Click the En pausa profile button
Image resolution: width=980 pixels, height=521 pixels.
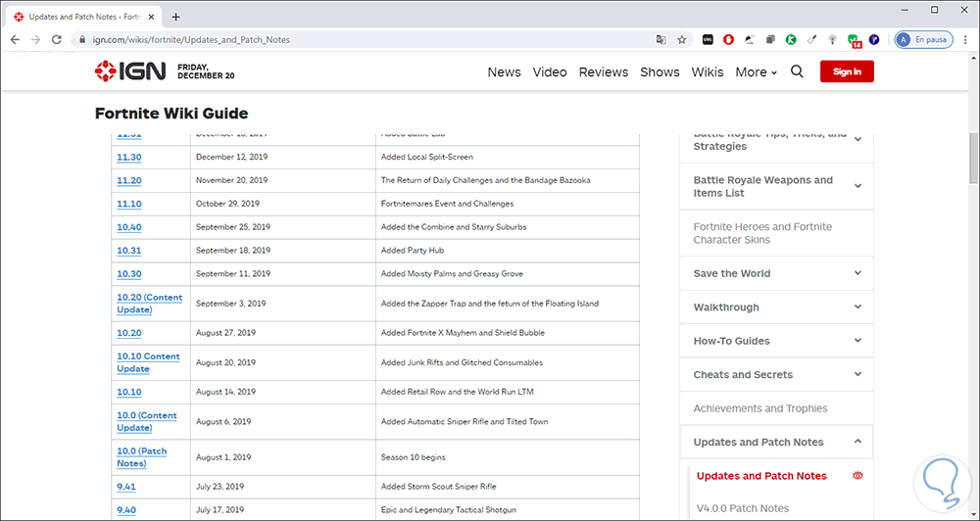[923, 39]
